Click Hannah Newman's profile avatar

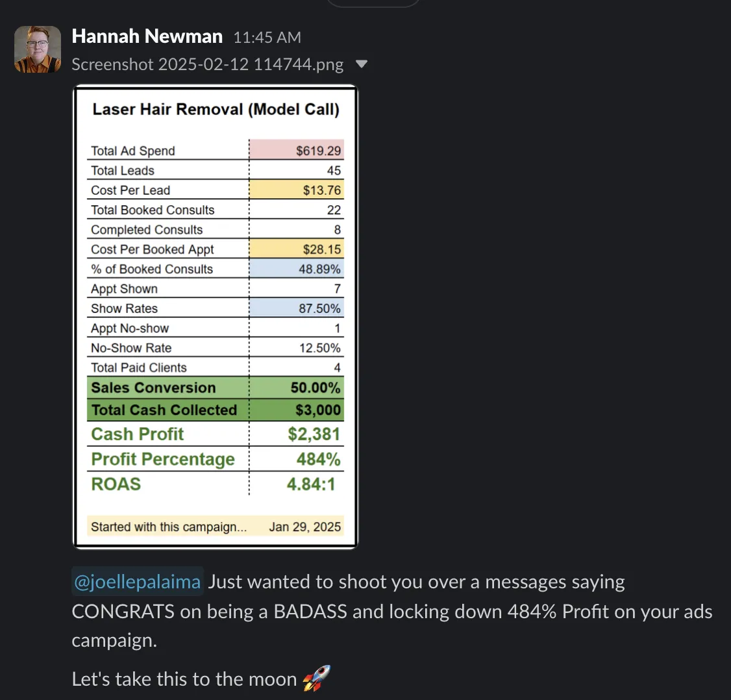(x=38, y=49)
